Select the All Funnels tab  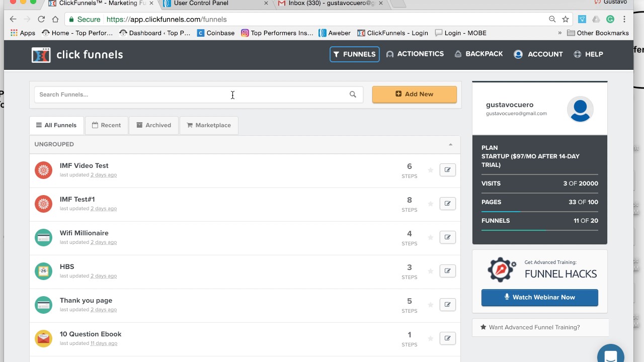[x=56, y=125]
